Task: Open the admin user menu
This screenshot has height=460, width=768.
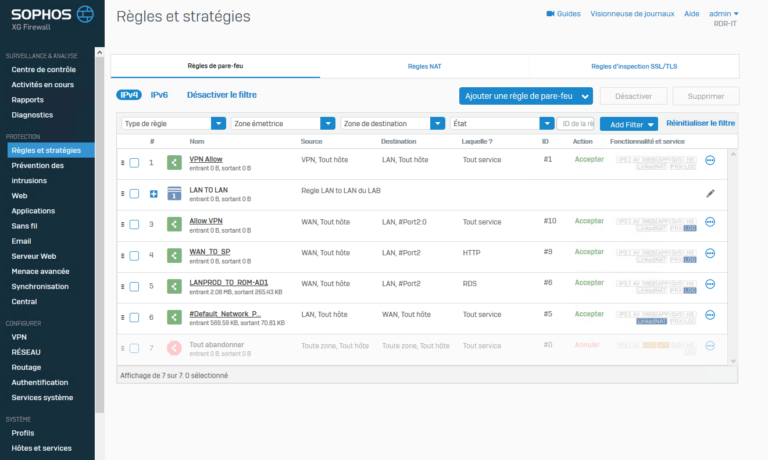Action: point(723,14)
